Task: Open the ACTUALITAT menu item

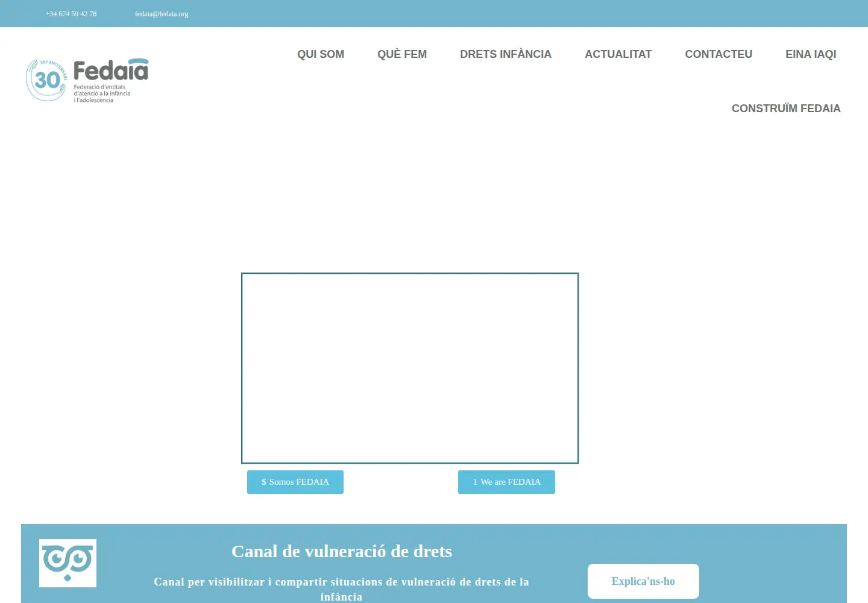Action: pyautogui.click(x=618, y=54)
